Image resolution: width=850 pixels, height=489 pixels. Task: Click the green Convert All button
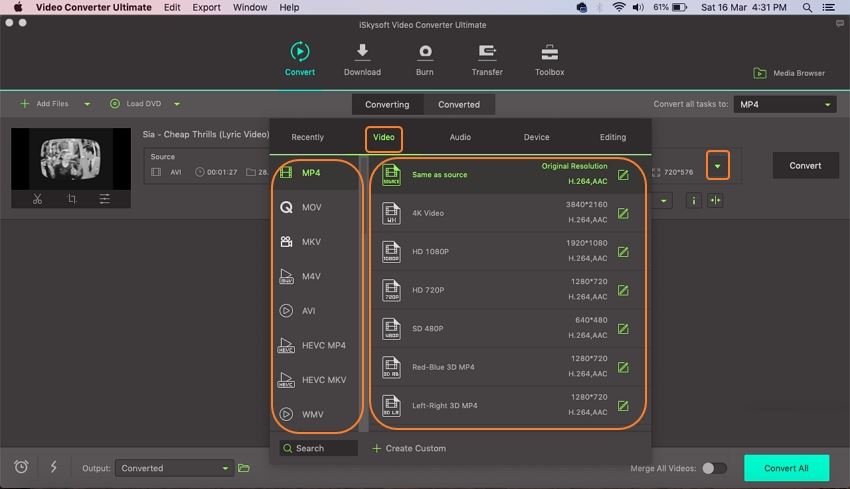coord(786,468)
